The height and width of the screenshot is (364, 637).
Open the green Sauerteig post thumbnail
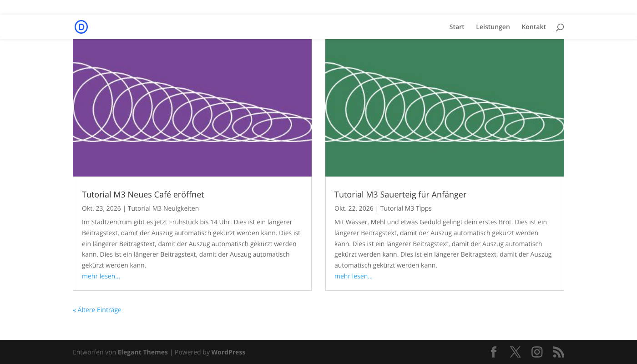coord(445,108)
